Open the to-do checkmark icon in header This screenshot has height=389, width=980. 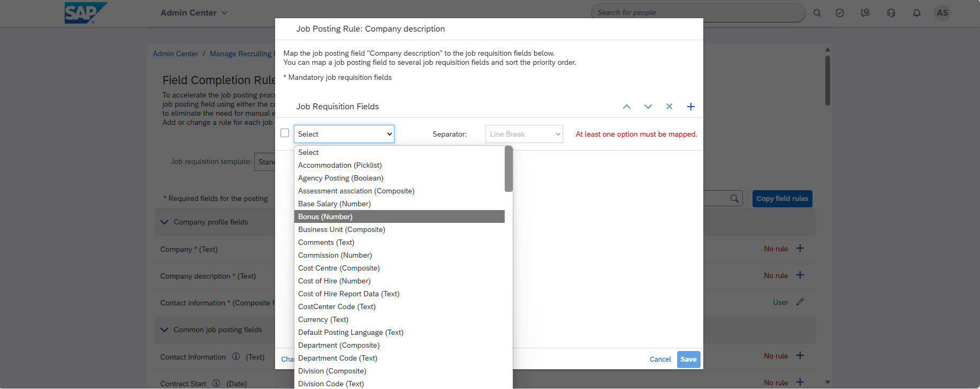tap(840, 13)
